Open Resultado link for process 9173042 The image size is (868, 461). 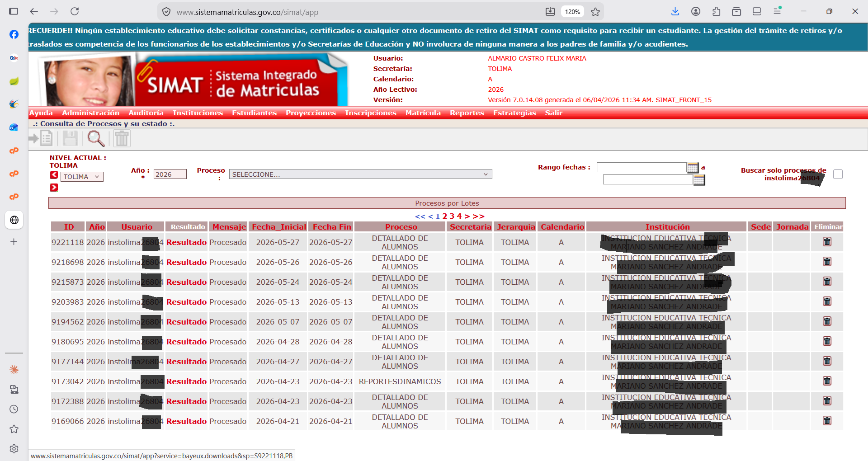(186, 381)
